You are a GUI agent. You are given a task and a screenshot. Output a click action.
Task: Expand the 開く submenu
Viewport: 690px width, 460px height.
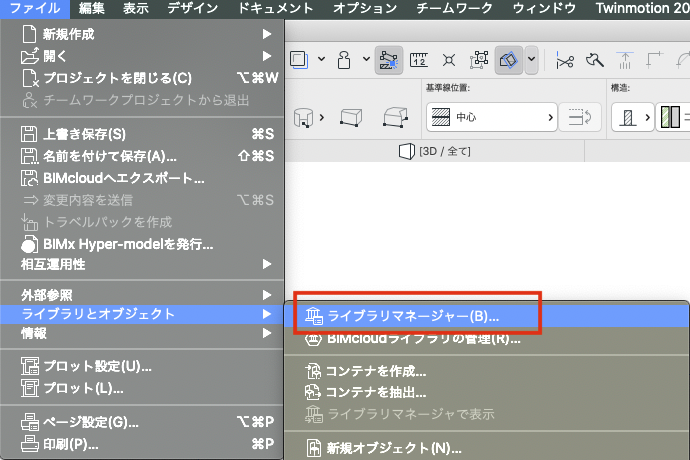point(142,56)
